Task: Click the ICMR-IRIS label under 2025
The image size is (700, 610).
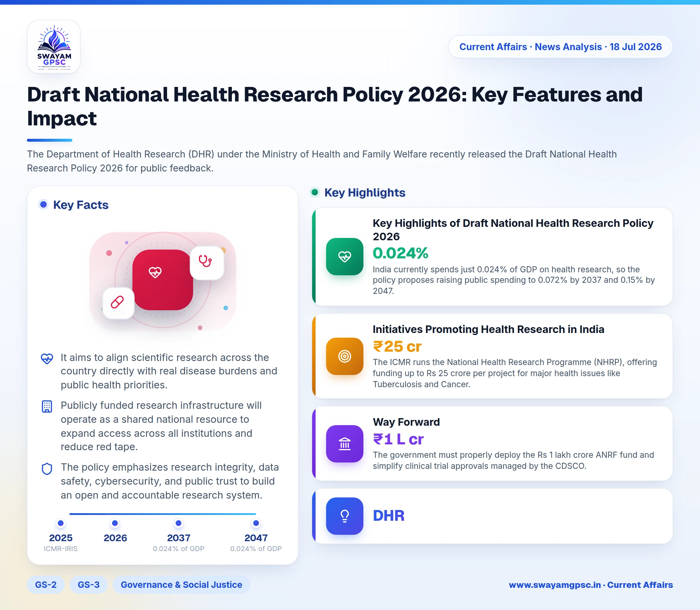Action: (61, 548)
